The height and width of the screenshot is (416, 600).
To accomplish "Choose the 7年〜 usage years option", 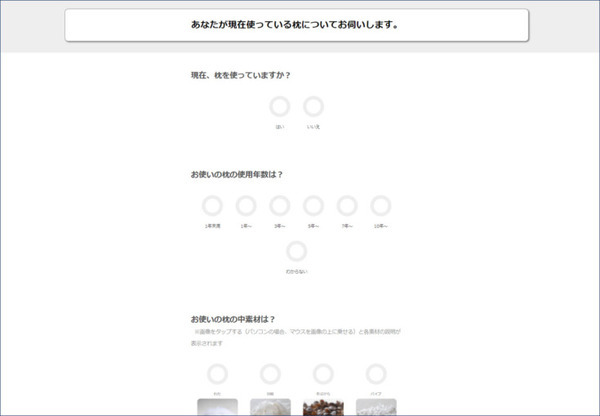I will (x=347, y=206).
